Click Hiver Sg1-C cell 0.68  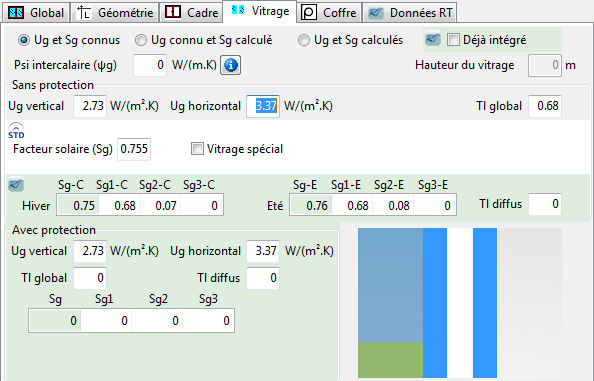click(x=119, y=206)
